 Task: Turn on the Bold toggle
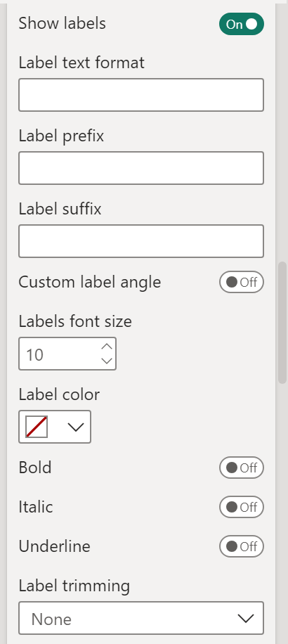point(241,468)
